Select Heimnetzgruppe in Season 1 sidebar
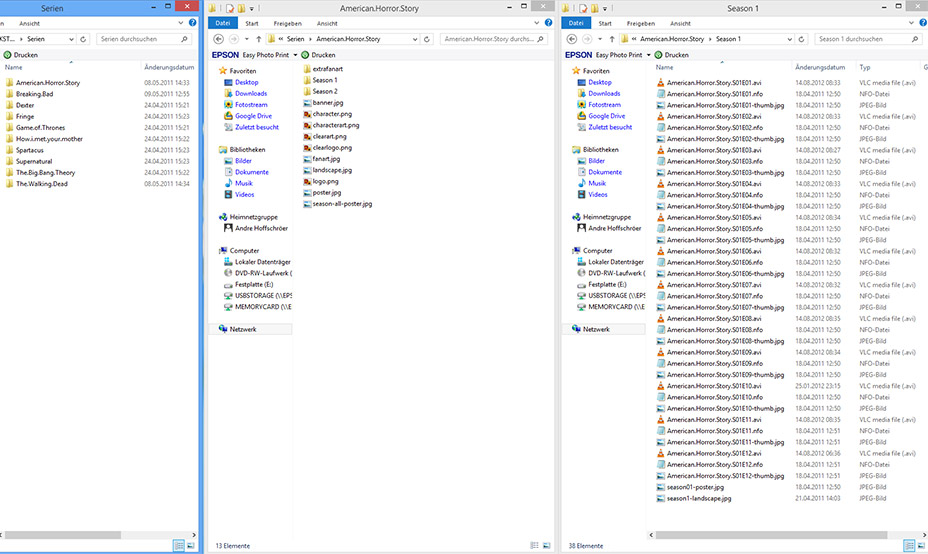 click(602, 217)
